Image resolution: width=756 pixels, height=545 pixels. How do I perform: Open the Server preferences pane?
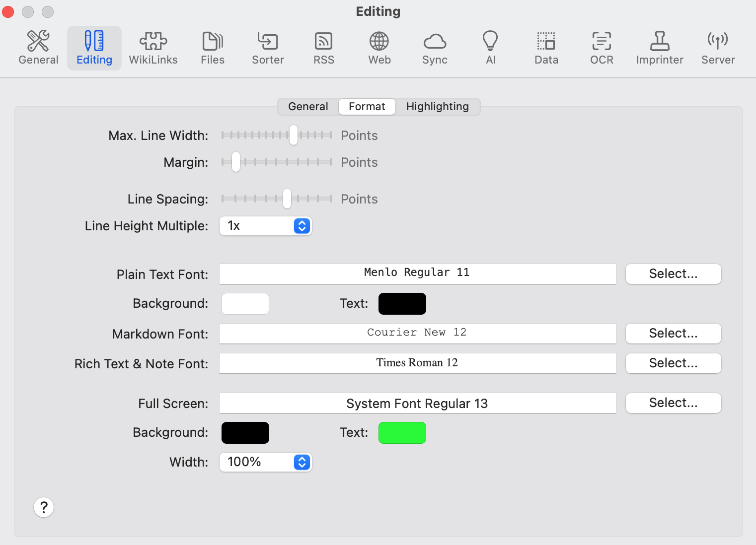718,48
